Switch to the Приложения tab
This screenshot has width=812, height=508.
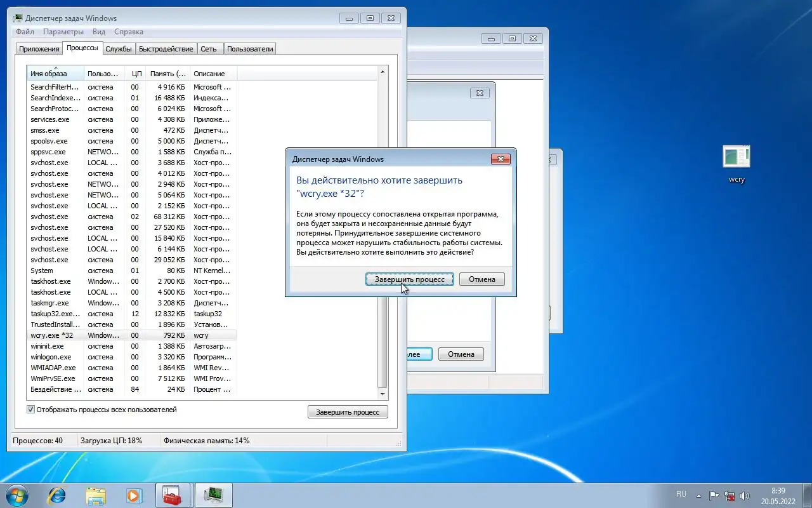pos(39,49)
